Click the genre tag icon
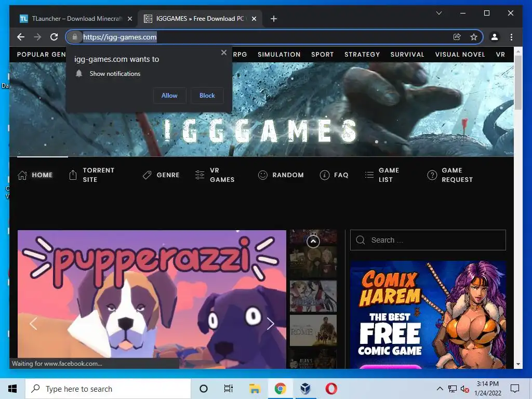This screenshot has height=399, width=532. [147, 175]
